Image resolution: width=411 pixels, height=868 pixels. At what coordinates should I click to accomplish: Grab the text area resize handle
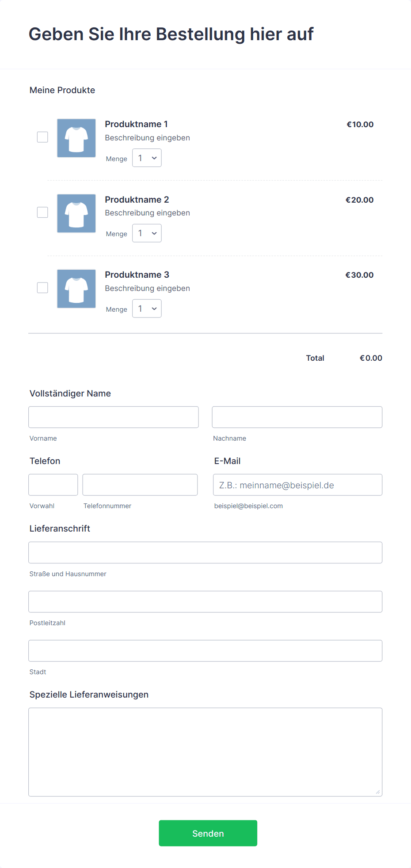click(378, 792)
